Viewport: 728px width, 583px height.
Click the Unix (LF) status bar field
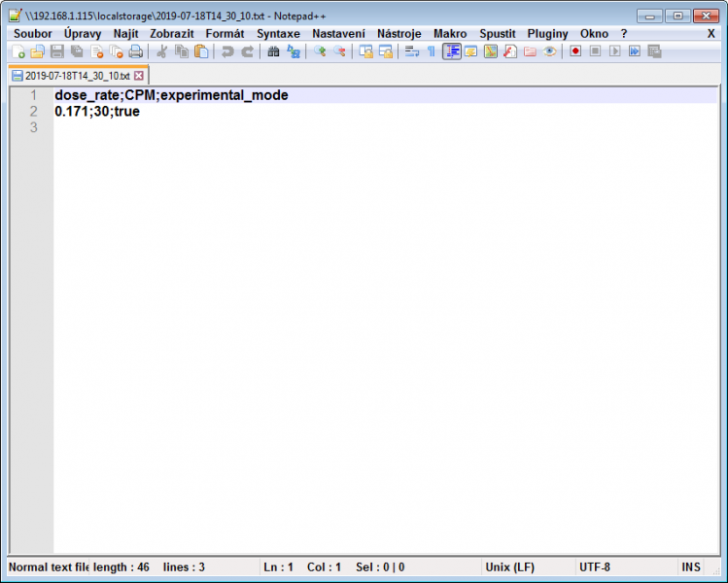509,567
